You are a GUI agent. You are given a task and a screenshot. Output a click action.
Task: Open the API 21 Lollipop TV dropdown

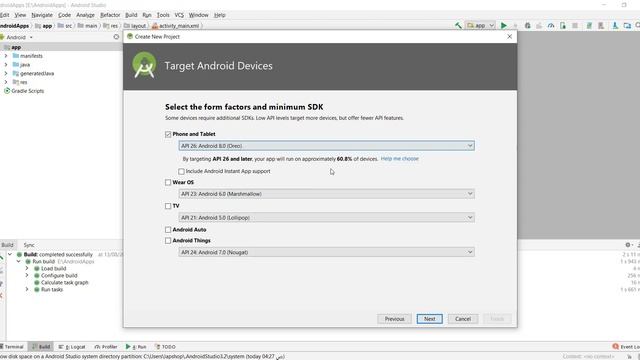click(326, 218)
